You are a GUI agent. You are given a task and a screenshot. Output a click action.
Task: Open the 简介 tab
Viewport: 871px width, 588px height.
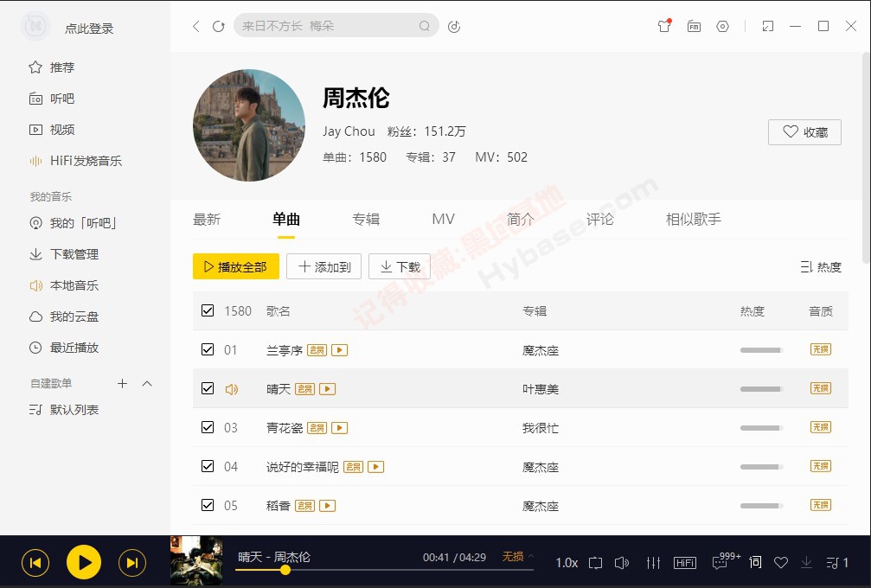coord(521,220)
